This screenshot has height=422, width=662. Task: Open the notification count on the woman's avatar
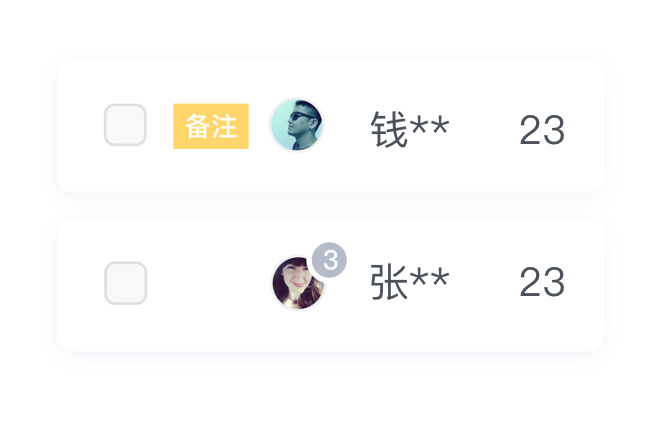pyautogui.click(x=329, y=260)
